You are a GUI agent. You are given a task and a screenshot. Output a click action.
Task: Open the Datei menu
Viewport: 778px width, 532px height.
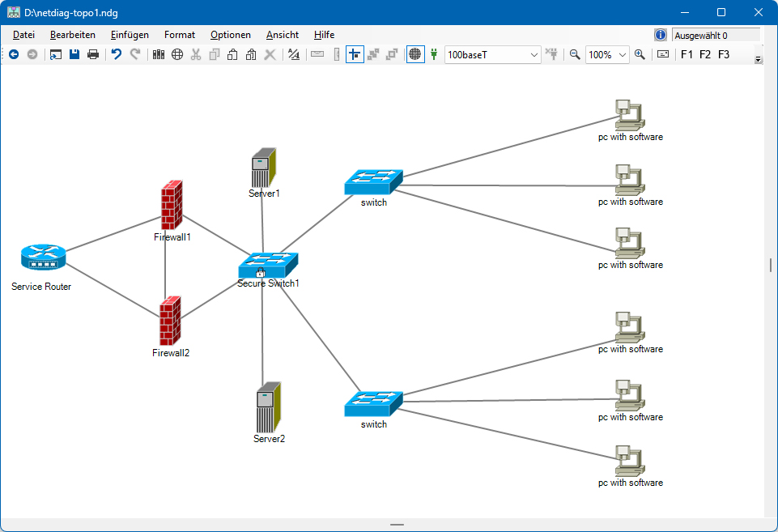click(23, 35)
